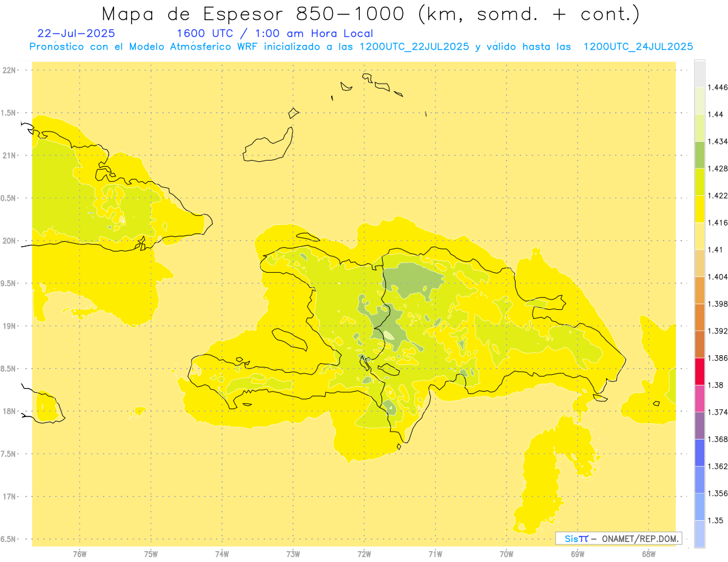Click the longitude label "72W"
The height and width of the screenshot is (562, 728).
click(x=365, y=554)
